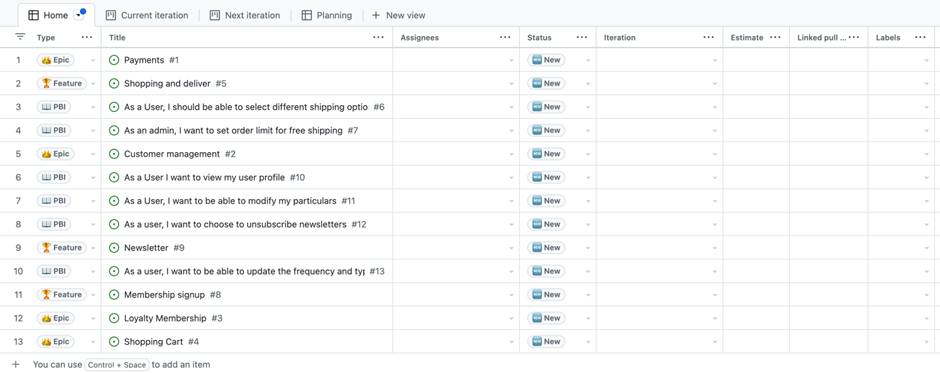Click the Assignees column header
This screenshot has height=373, width=940.
pyautogui.click(x=420, y=37)
